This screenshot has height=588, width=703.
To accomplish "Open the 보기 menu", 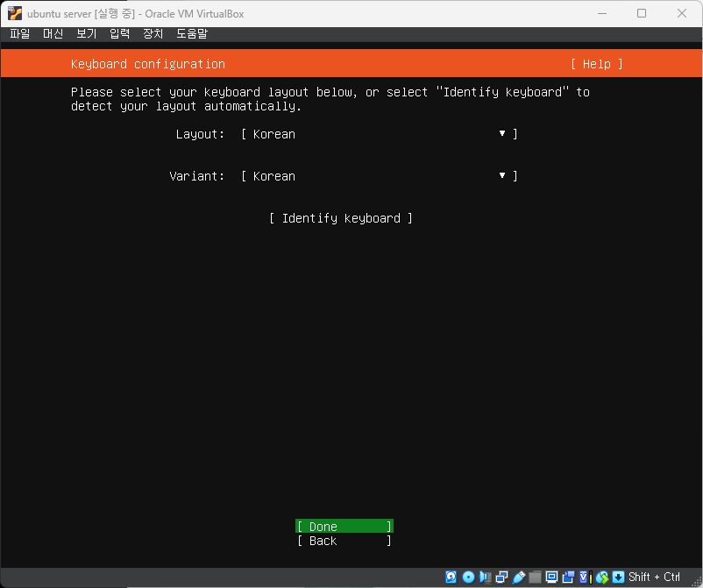I will point(87,33).
